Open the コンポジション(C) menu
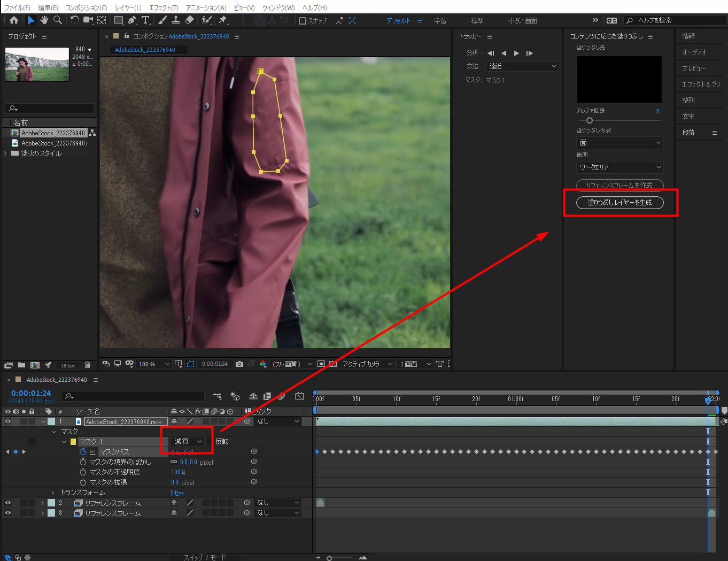The height and width of the screenshot is (561, 728). coord(86,7)
